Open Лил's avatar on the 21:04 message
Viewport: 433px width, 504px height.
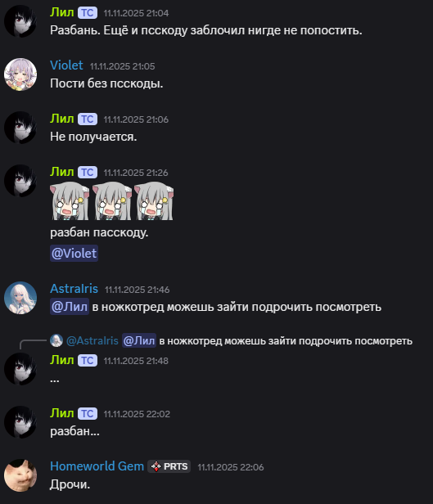(x=20, y=21)
